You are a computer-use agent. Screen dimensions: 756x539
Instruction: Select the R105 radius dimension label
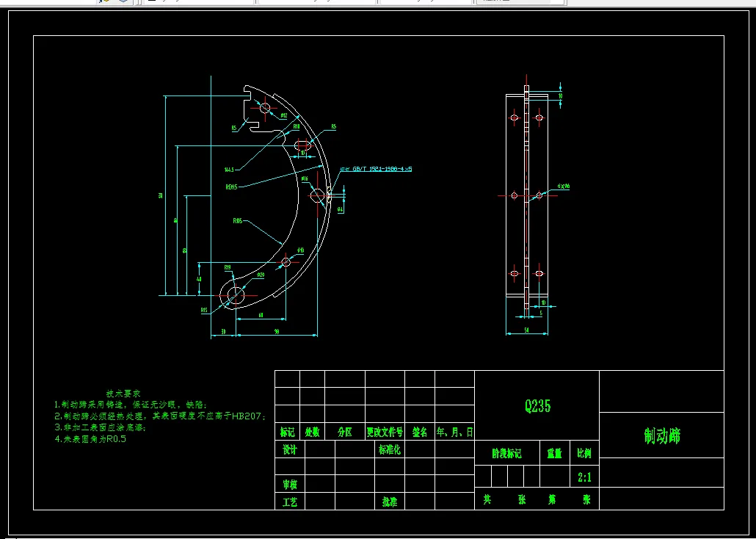[x=238, y=221]
